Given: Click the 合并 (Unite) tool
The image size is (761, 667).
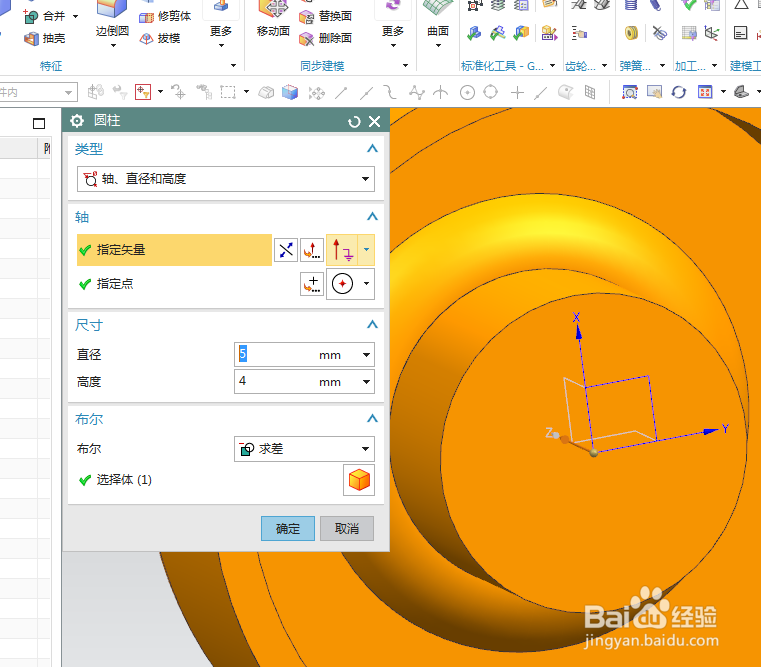Looking at the screenshot, I should [45, 16].
